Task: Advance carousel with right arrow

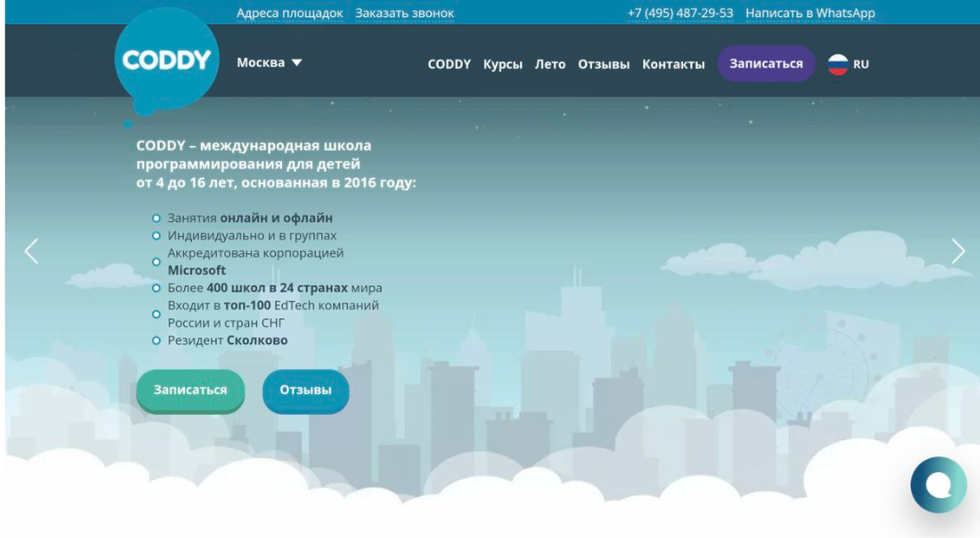Action: [x=957, y=251]
